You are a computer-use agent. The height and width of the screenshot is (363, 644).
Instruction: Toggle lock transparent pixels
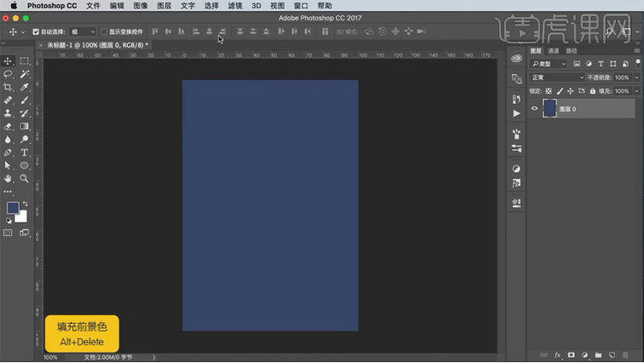[549, 91]
